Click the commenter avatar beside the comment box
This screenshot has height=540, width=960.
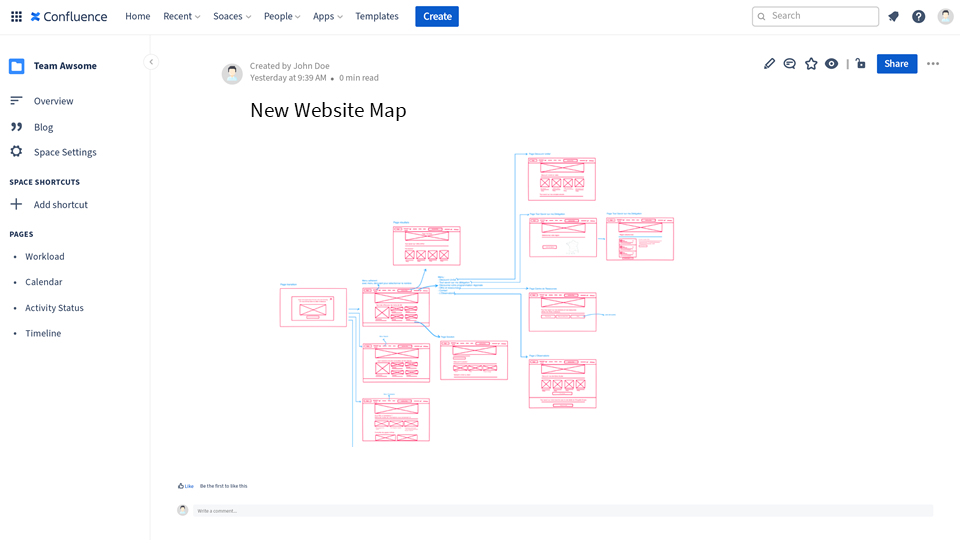[x=182, y=510]
